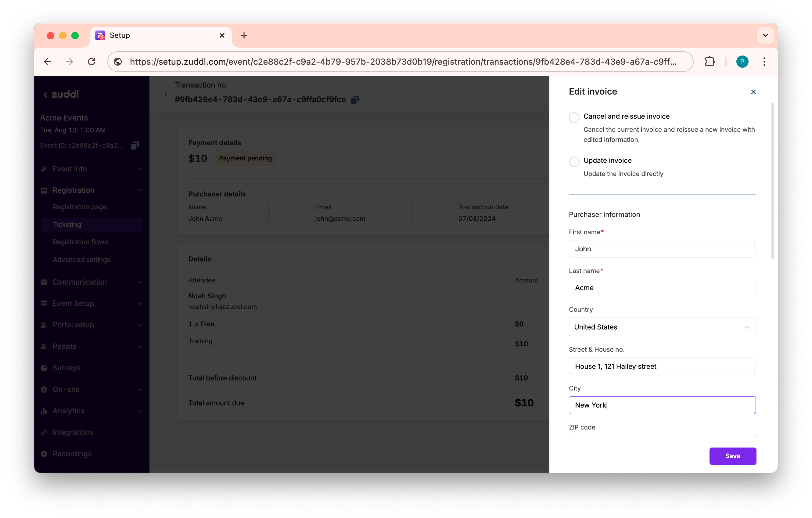The height and width of the screenshot is (518, 812).
Task: Select Update invoice radio button
Action: click(x=574, y=162)
